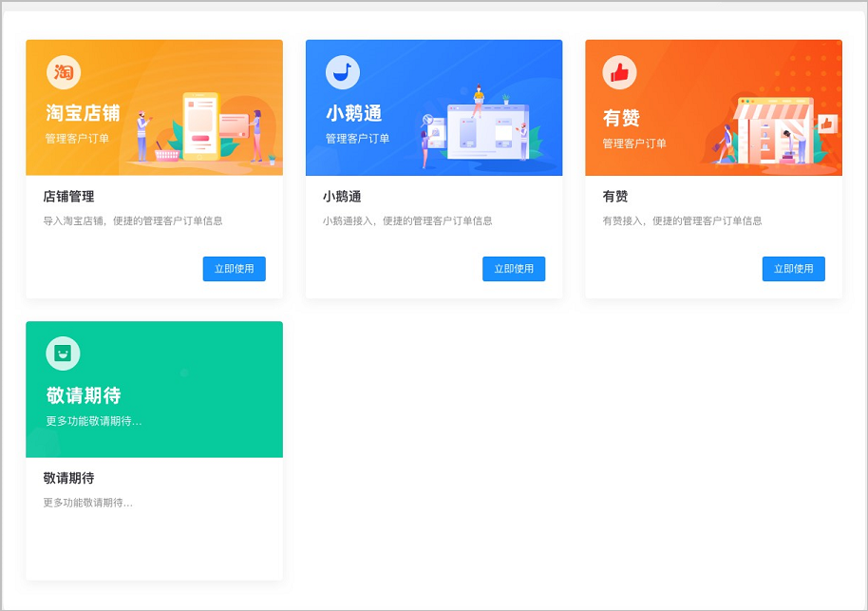Screen dimensions: 868x611
Task: Click the 有赞 thumbs-up logo icon
Action: [619, 72]
